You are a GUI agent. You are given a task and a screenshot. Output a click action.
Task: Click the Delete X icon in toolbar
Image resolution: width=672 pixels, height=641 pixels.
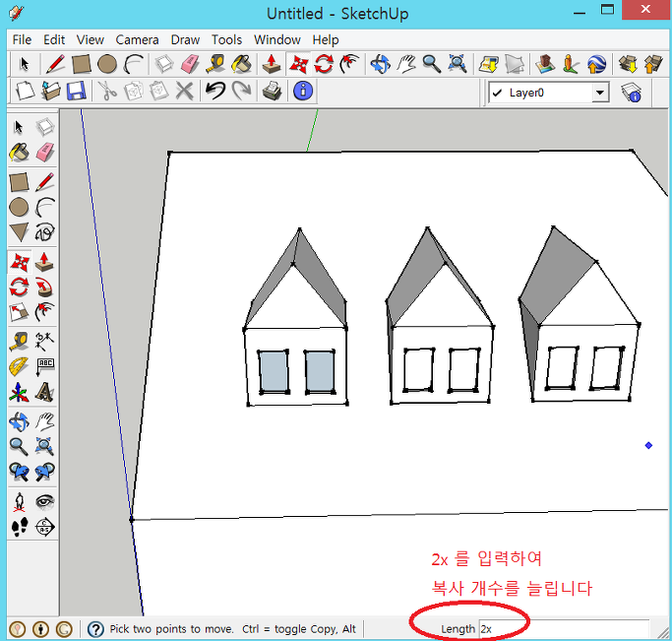pos(185,91)
